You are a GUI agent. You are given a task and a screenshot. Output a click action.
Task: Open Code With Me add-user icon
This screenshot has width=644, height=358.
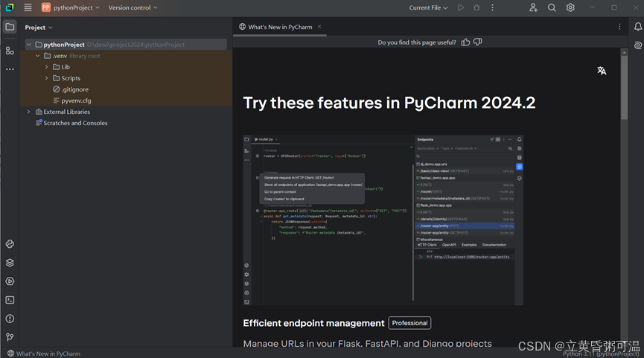point(533,7)
